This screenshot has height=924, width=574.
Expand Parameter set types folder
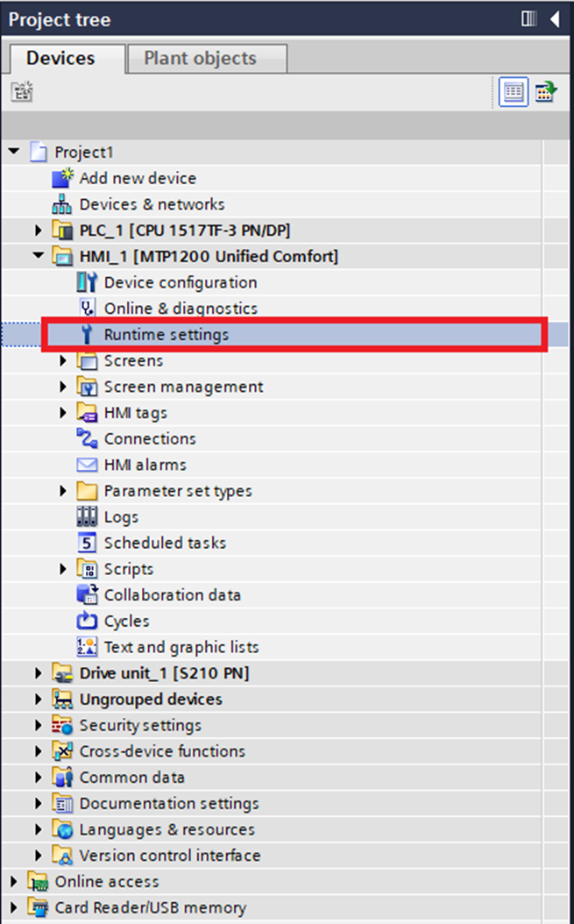tap(63, 491)
